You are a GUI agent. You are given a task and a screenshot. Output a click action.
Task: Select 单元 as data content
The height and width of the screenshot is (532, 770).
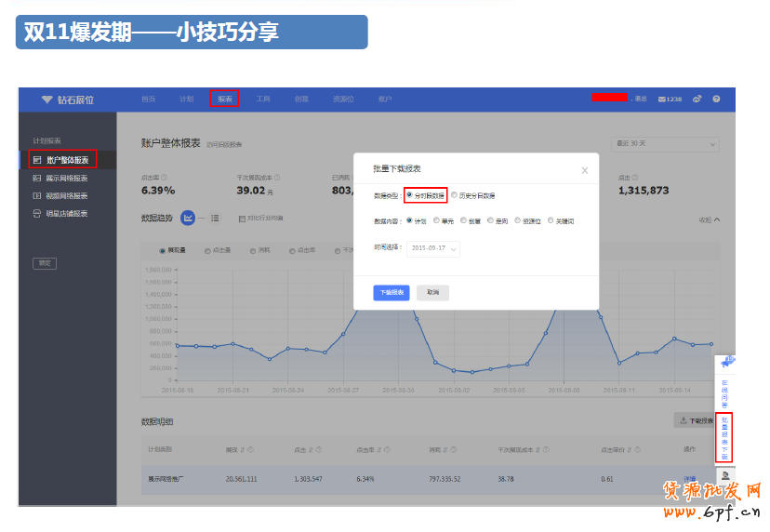[x=437, y=220]
